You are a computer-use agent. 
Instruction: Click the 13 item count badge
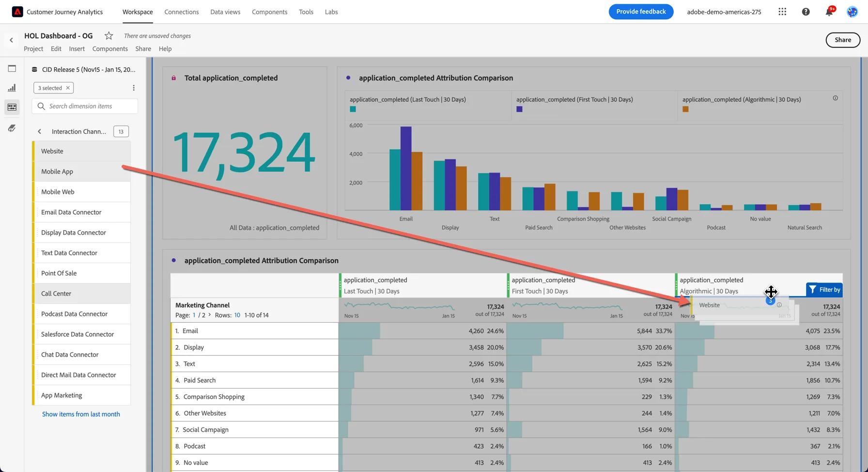[x=121, y=131]
